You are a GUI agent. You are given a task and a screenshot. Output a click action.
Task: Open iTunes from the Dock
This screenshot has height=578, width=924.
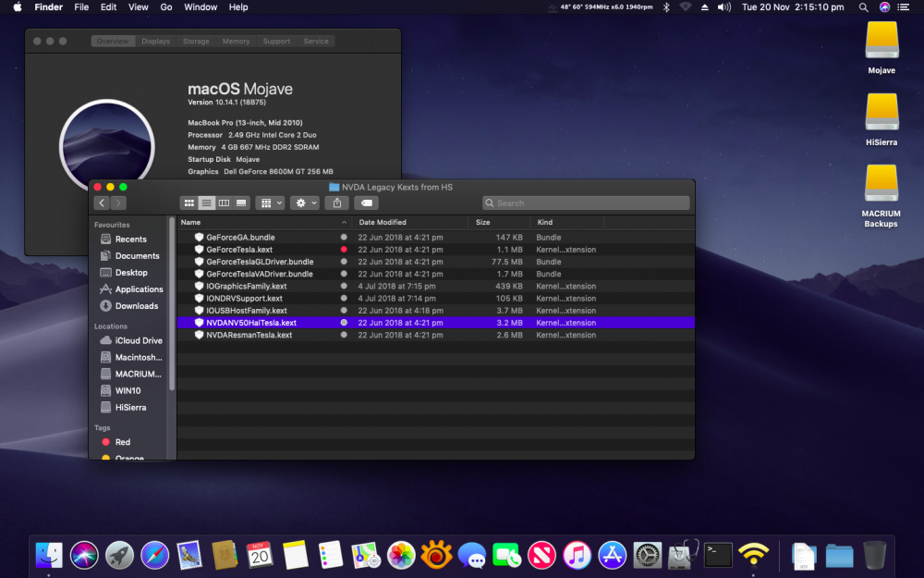point(577,556)
